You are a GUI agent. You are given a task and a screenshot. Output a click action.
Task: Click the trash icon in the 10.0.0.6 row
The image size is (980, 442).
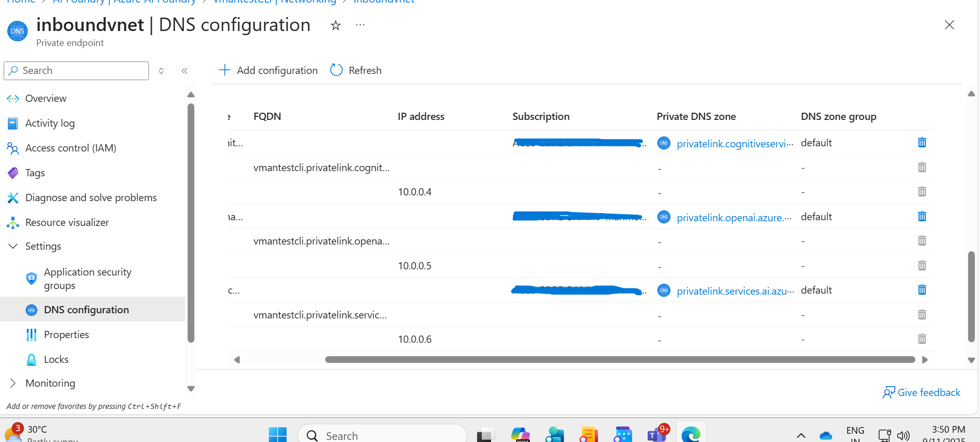coord(922,339)
